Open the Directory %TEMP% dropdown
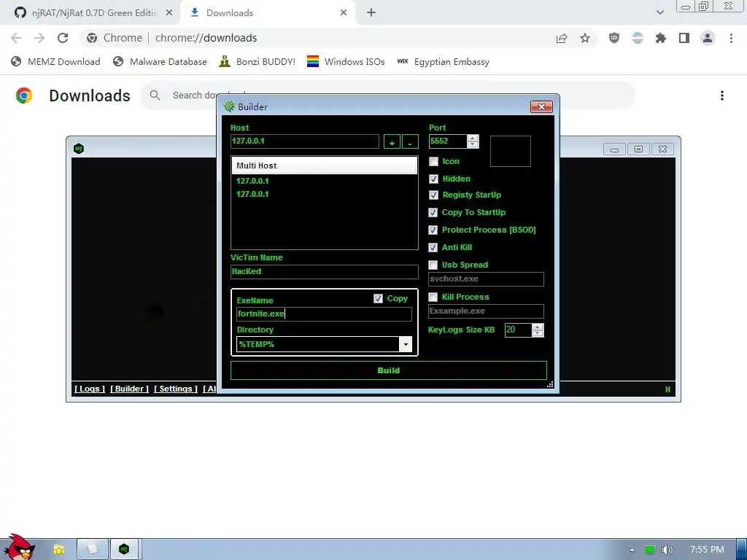The image size is (747, 560). [x=406, y=344]
